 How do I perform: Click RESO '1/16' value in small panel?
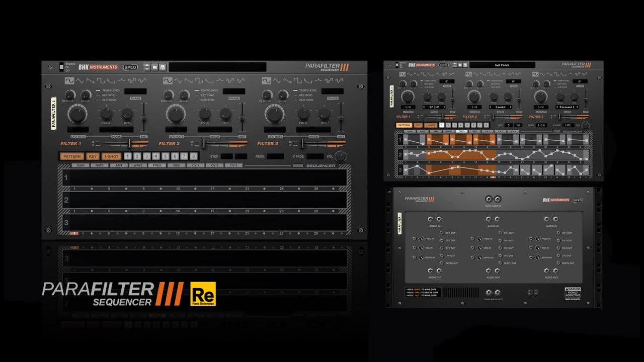[541, 125]
